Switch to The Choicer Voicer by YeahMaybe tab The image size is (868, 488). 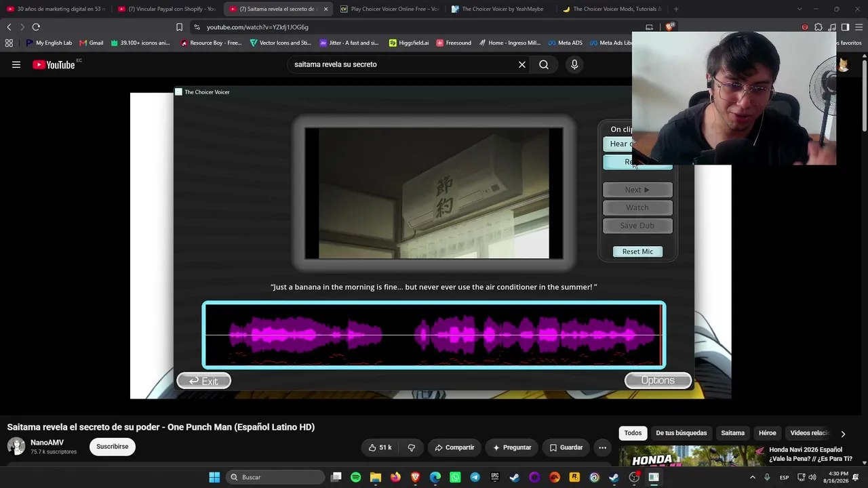[x=500, y=9]
